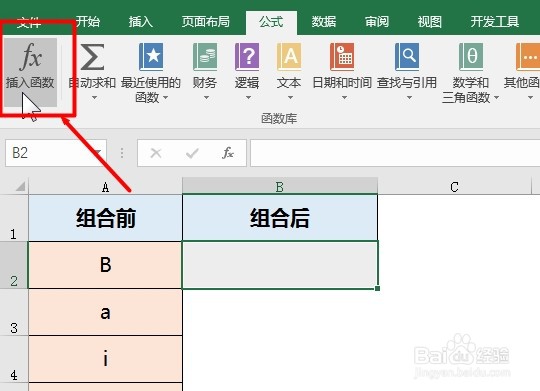
Task: Switch to the 开发工具 (Developer) tab
Action: click(495, 22)
